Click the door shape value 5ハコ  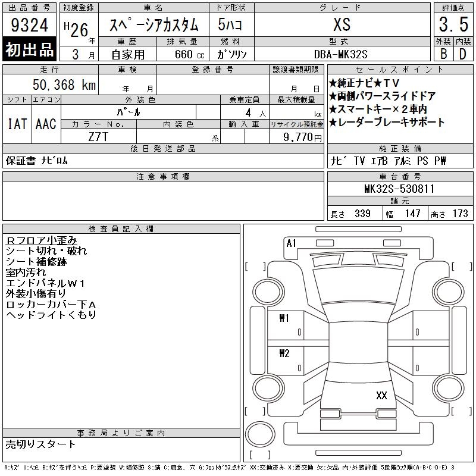click(230, 24)
